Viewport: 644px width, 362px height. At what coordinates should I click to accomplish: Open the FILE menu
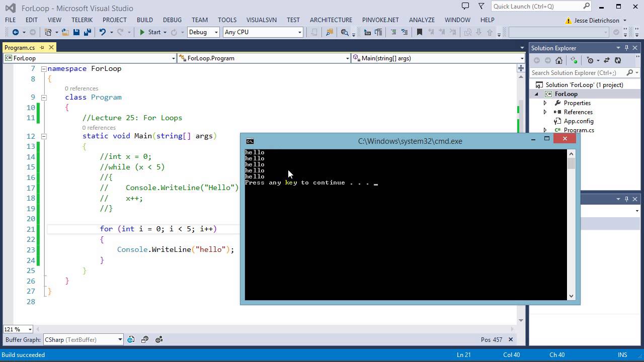(10, 20)
